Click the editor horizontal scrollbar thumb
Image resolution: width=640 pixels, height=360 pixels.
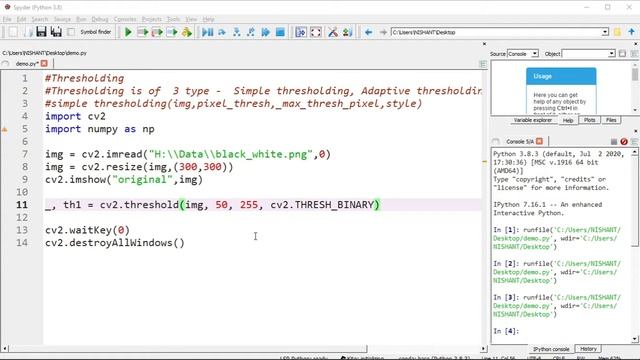tap(188, 349)
